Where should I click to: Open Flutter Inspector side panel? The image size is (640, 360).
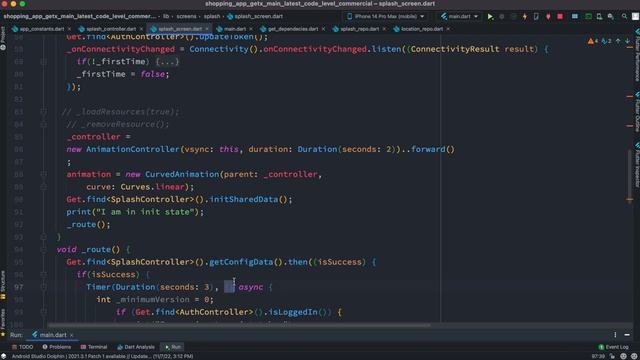pyautogui.click(x=637, y=164)
